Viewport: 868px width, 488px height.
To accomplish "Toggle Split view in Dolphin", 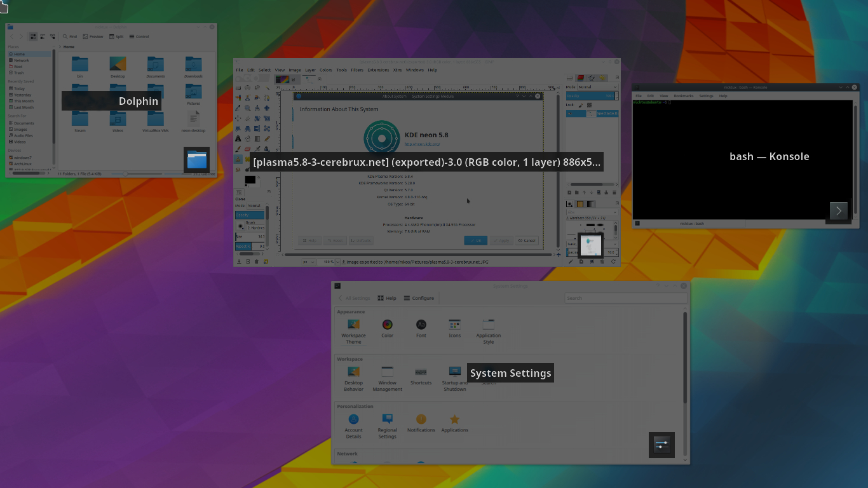I will (116, 37).
